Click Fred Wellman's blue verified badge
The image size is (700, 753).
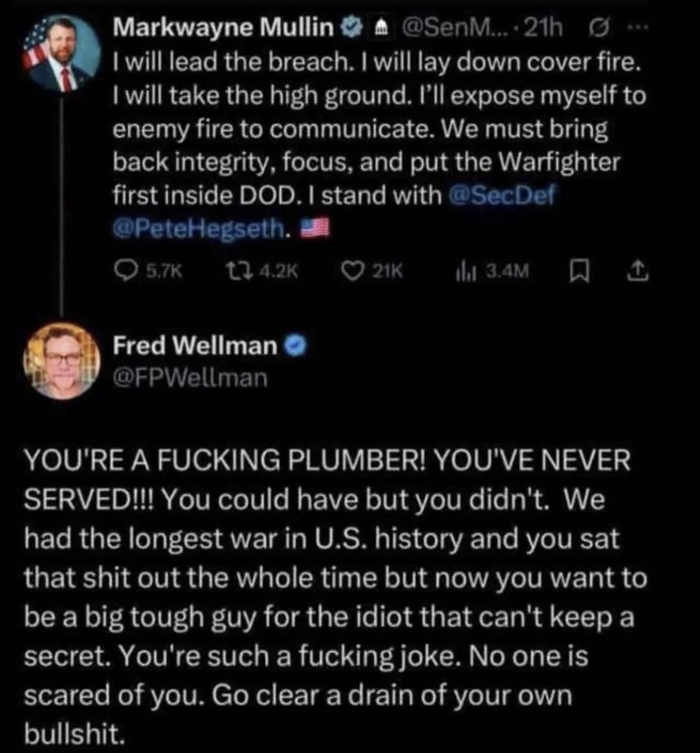(294, 345)
